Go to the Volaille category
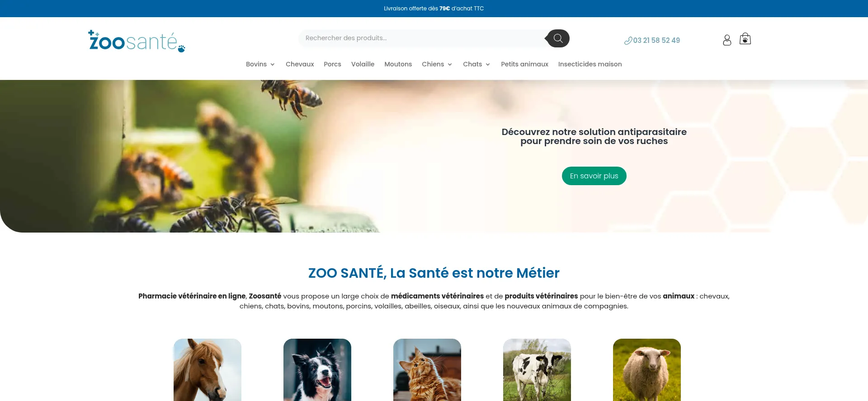The image size is (868, 401). tap(363, 64)
